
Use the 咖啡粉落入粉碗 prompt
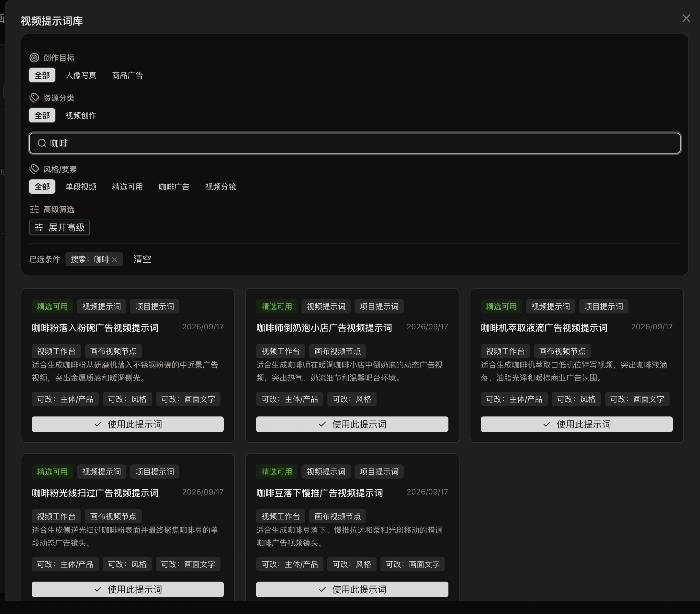click(128, 424)
